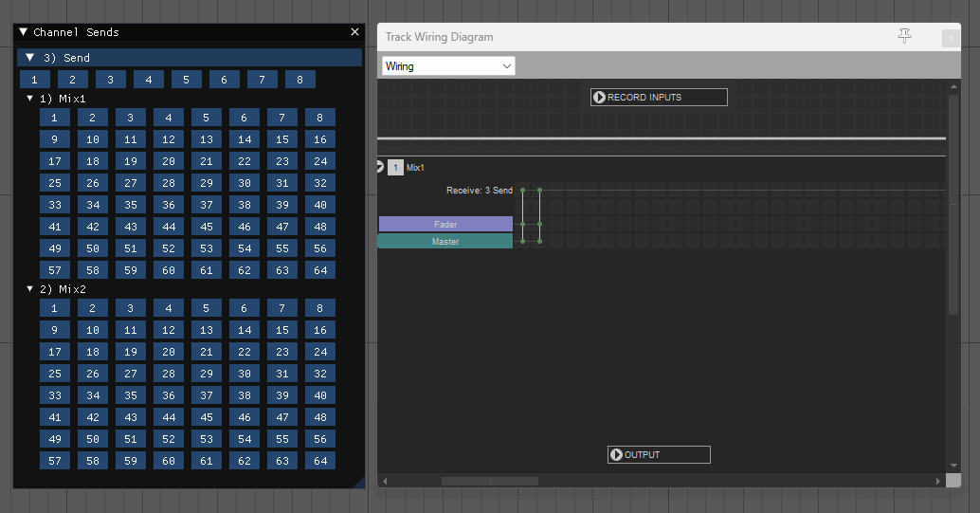The image size is (980, 513).
Task: Click the vertical scrollbar thumb in wiring diagram
Action: point(953,205)
